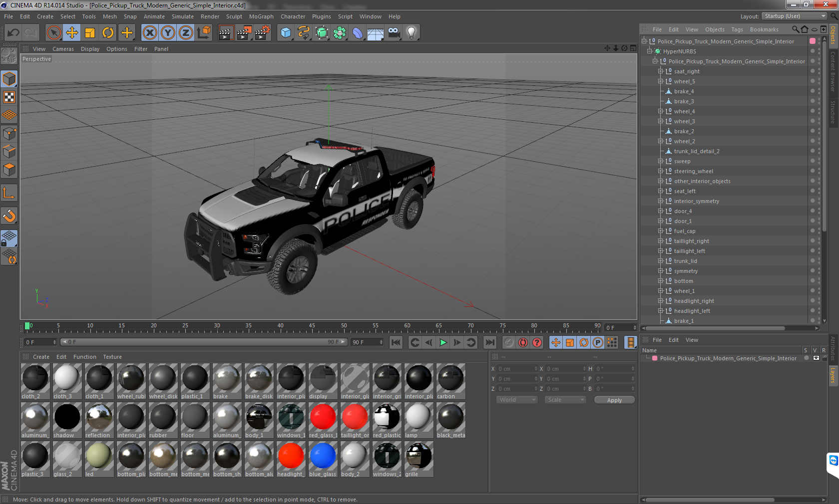The height and width of the screenshot is (504, 839).
Task: Select the red_glass_1 material sphere
Action: (x=323, y=417)
